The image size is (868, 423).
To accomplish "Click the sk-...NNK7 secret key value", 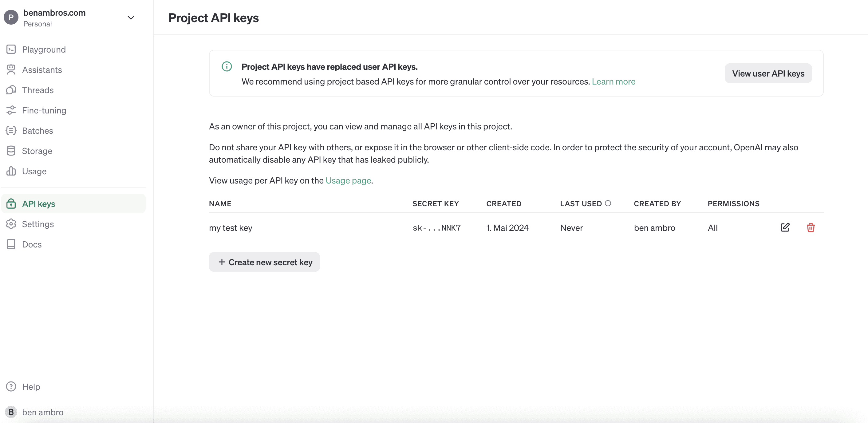I will tap(437, 227).
